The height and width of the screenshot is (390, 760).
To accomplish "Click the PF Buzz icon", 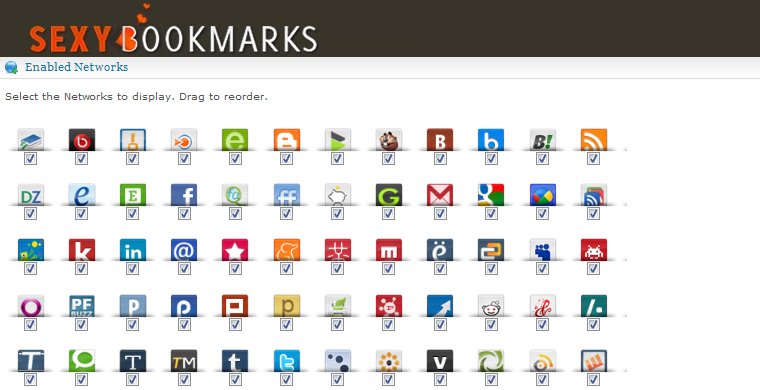I will (81, 306).
